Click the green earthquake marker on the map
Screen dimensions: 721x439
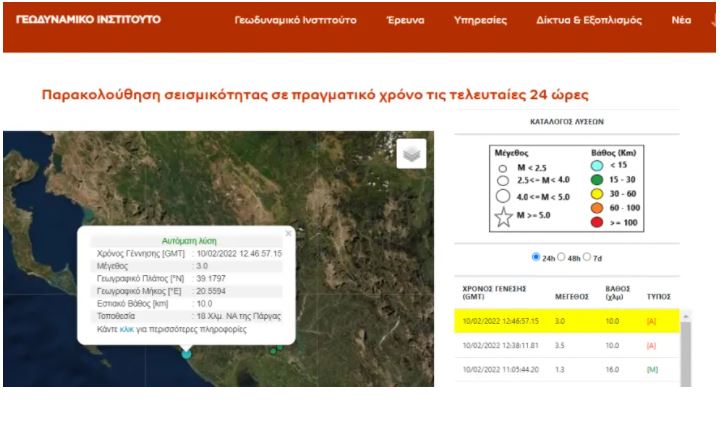(273, 350)
